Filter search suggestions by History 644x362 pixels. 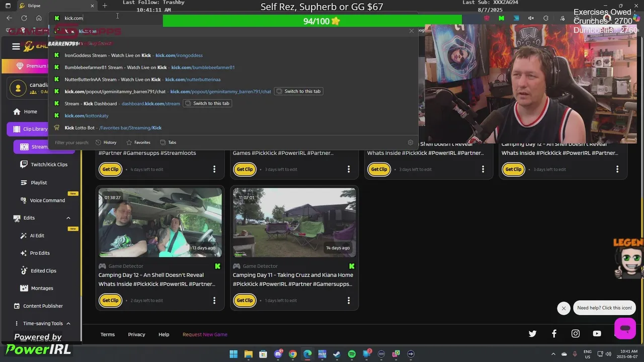pos(106,142)
